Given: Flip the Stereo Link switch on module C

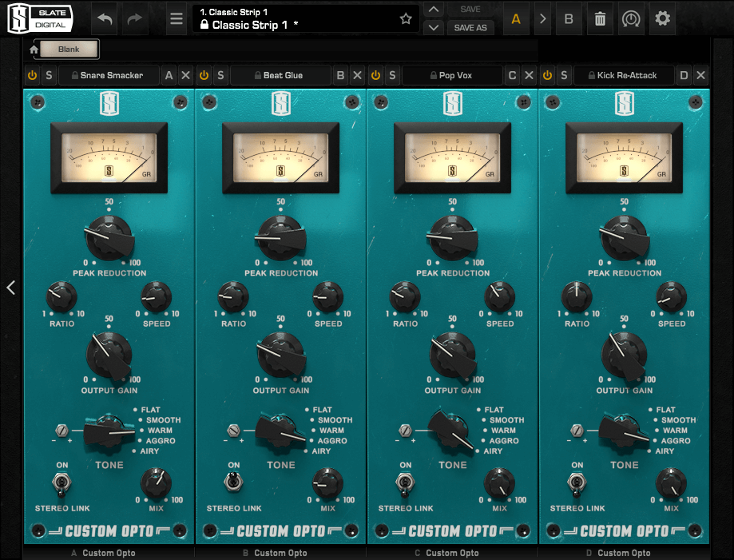Looking at the screenshot, I should coord(405,483).
